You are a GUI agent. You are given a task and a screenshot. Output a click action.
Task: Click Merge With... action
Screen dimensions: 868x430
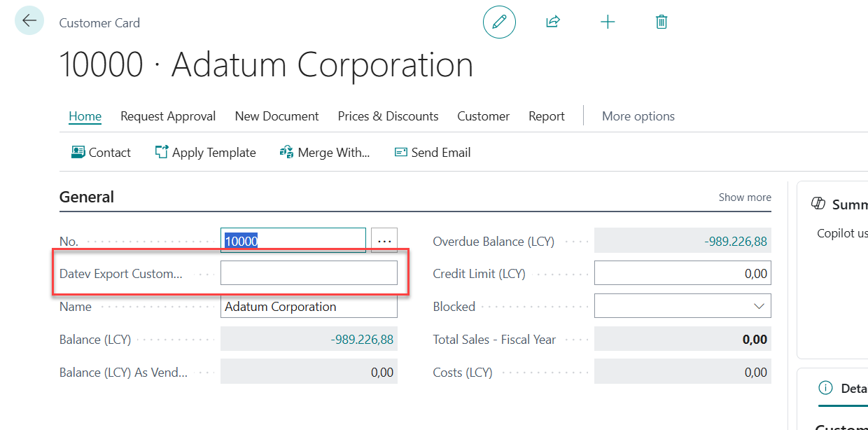point(325,153)
